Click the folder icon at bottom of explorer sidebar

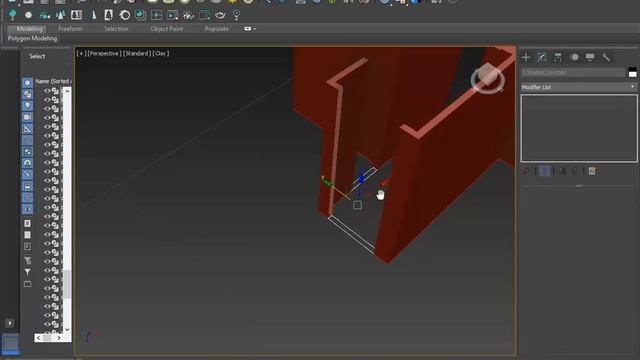[27, 284]
